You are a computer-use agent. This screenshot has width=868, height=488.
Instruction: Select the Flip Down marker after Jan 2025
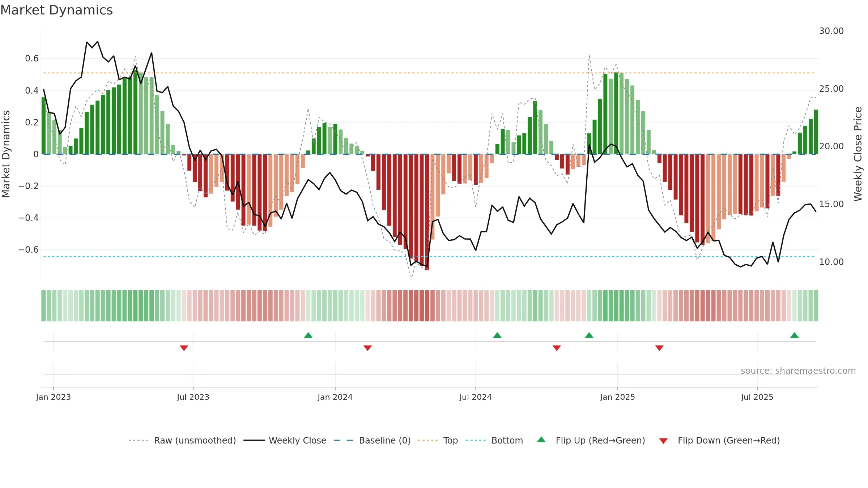click(659, 348)
